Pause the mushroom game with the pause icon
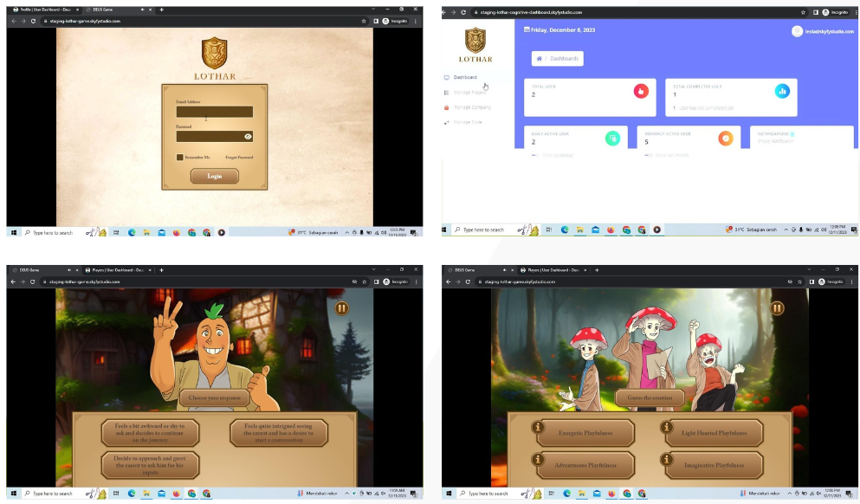This screenshot has width=860, height=504. point(777,308)
